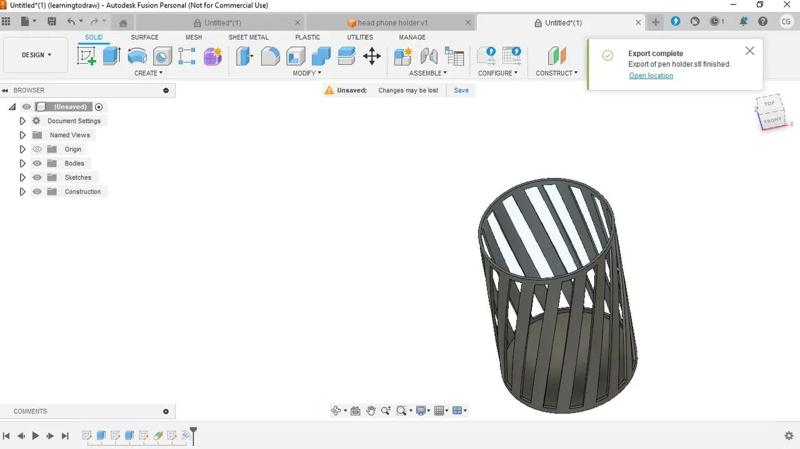Select the Pan hand tool

tap(371, 410)
